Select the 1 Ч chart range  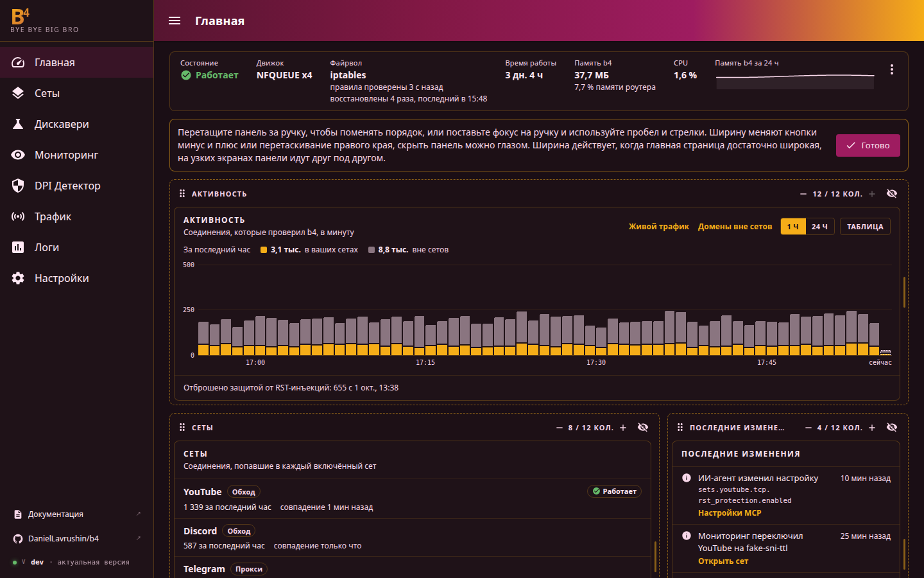[793, 227]
